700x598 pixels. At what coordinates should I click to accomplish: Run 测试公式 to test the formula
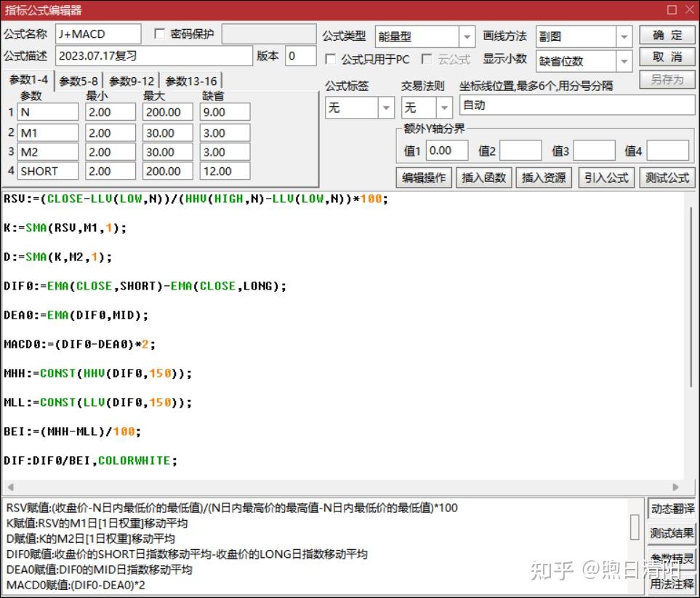(x=668, y=177)
